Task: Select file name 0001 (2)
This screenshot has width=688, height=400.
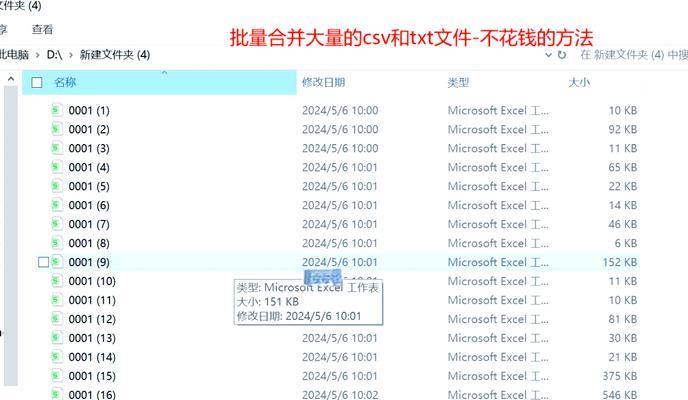Action: pos(89,129)
